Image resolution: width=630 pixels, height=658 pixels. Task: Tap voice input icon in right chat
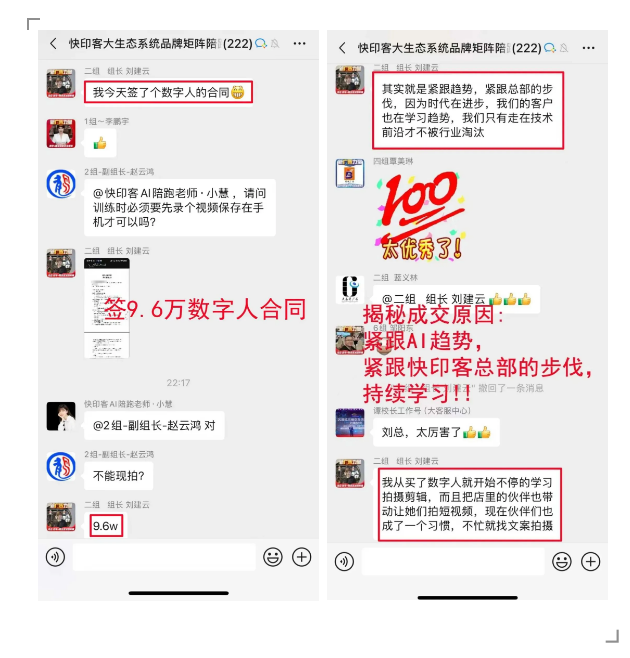pos(344,561)
